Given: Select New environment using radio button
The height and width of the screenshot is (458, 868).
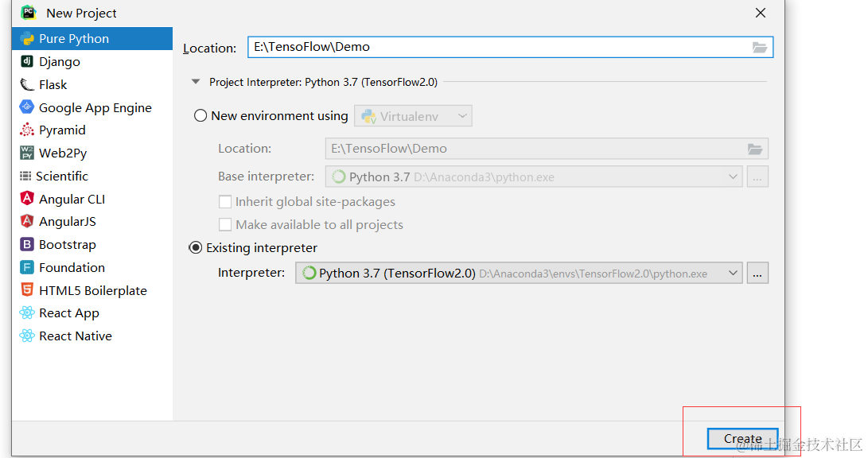Looking at the screenshot, I should (x=200, y=115).
